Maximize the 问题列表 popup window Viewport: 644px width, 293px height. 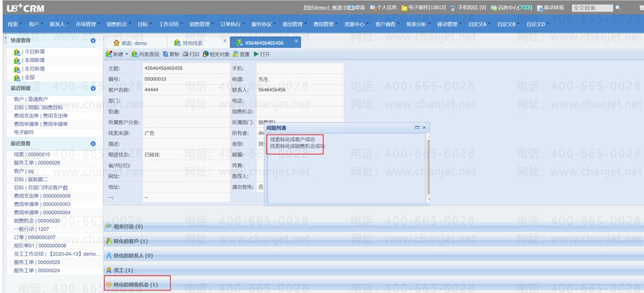coord(417,127)
